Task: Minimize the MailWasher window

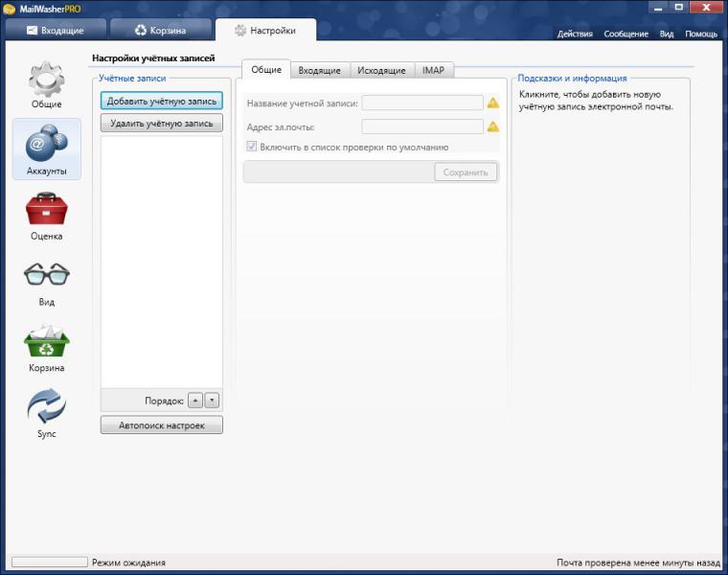Action: tap(658, 8)
